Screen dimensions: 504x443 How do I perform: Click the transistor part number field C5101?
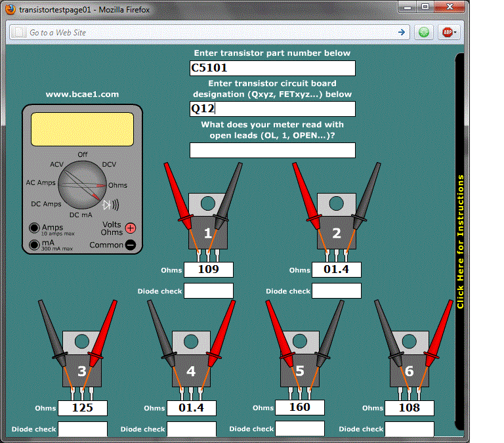pyautogui.click(x=272, y=68)
